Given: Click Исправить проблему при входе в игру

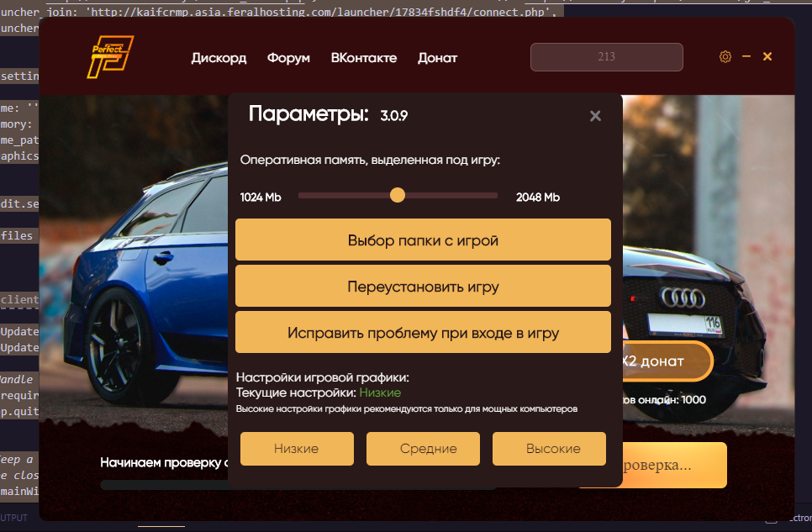Looking at the screenshot, I should click(x=423, y=333).
